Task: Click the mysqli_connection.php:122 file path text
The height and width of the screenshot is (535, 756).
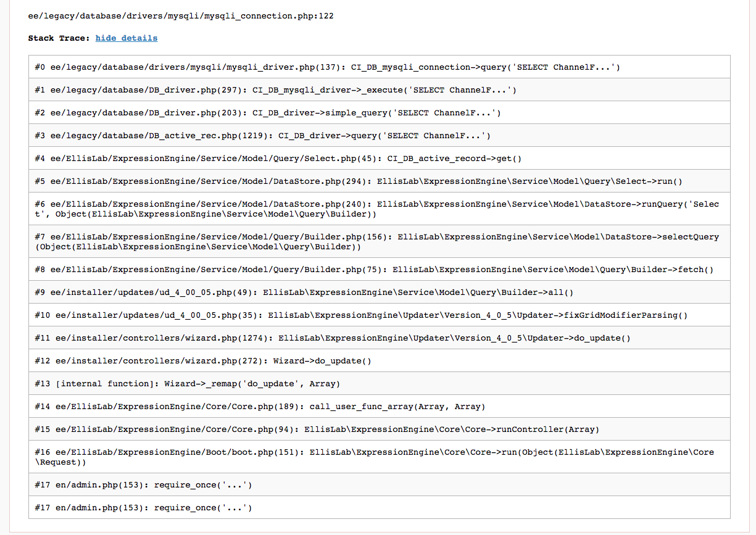Action: tap(181, 15)
